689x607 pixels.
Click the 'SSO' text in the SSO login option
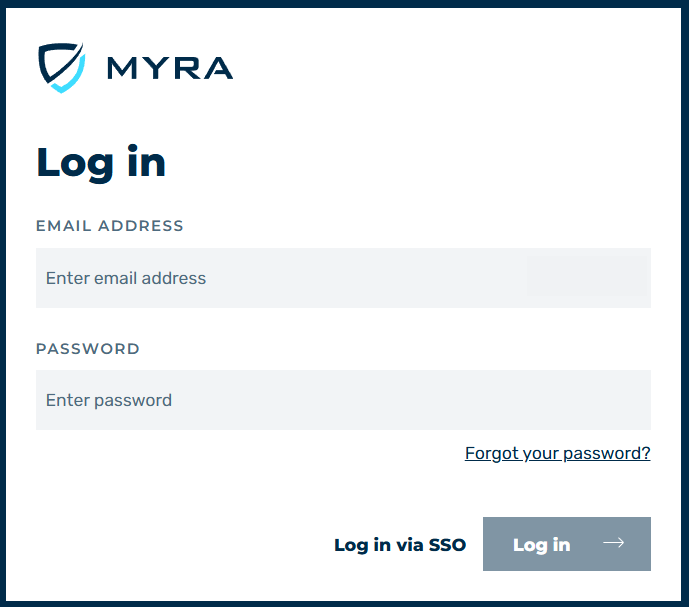click(x=447, y=545)
